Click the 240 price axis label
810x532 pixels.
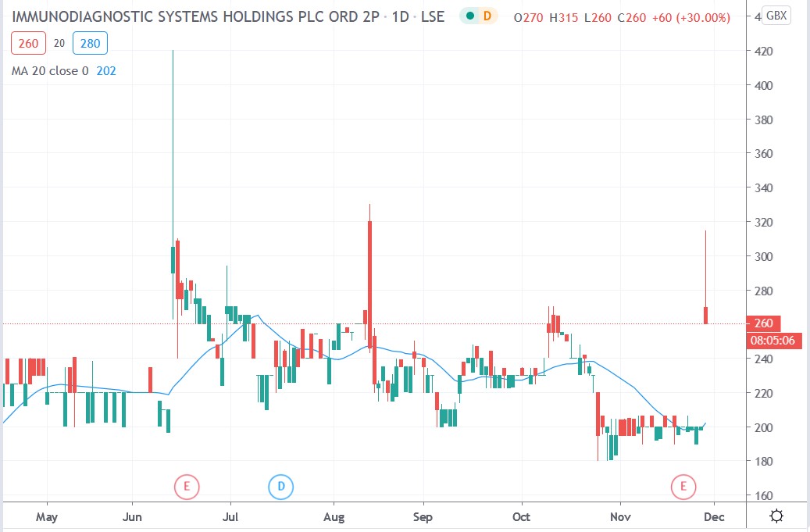pyautogui.click(x=763, y=359)
